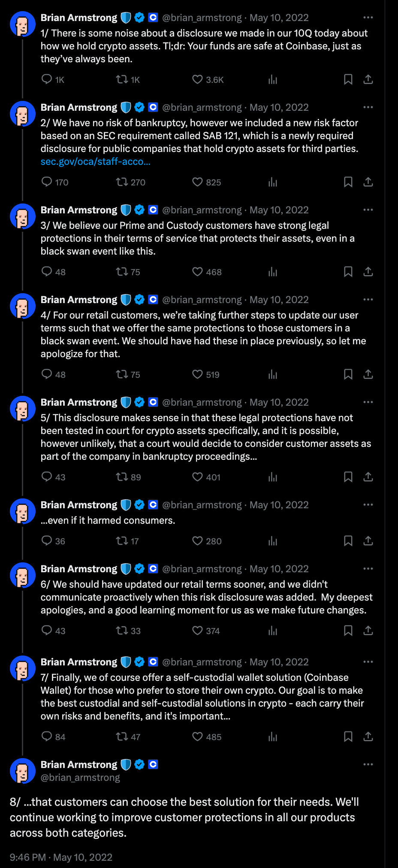The width and height of the screenshot is (398, 868).
Task: Click the Brian Armstrong name on the 7/ tweet
Action: pos(79,662)
